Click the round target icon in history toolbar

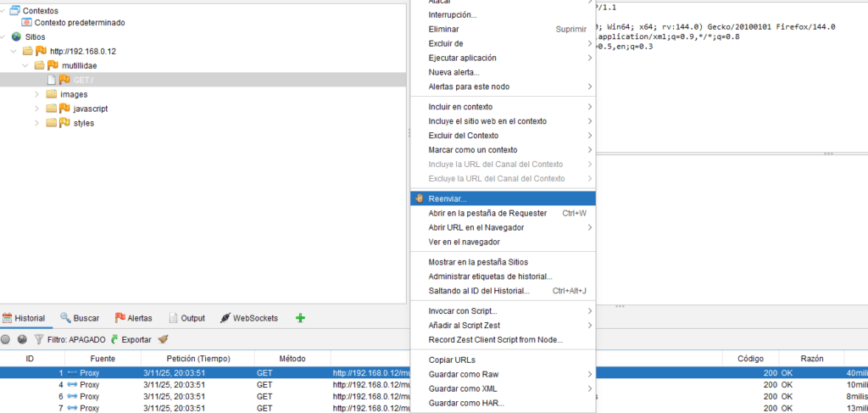pos(5,339)
